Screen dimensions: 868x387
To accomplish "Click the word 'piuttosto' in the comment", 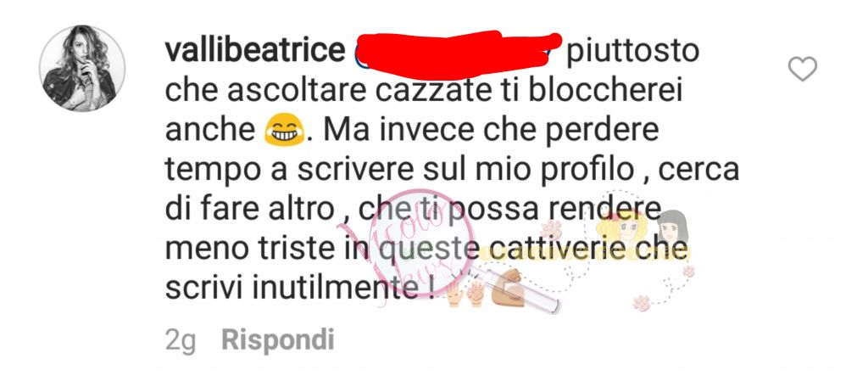I will [633, 53].
